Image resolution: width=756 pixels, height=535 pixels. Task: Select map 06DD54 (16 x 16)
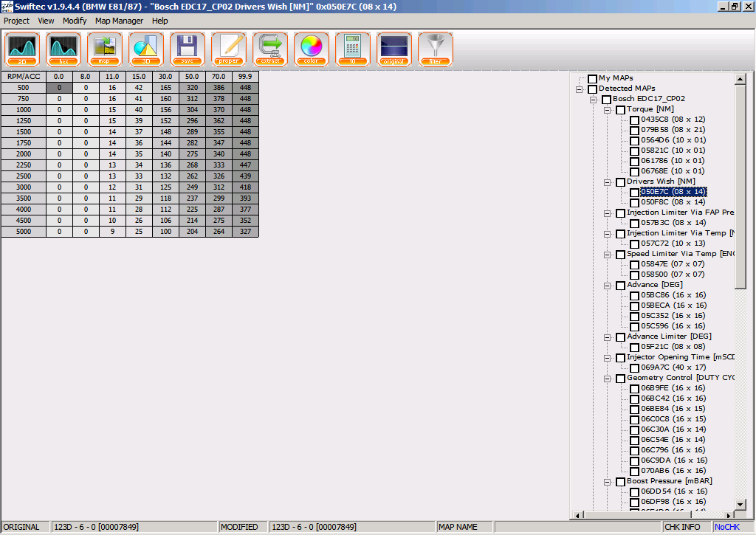point(673,491)
